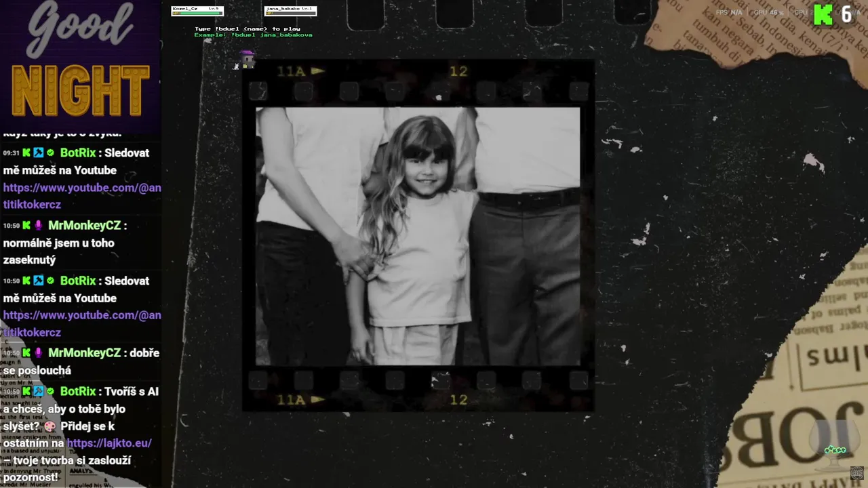Image resolution: width=868 pixels, height=488 pixels.
Task: Click the Kick badge on BotRix's 'Tvoříš s AI' message
Action: [26, 392]
